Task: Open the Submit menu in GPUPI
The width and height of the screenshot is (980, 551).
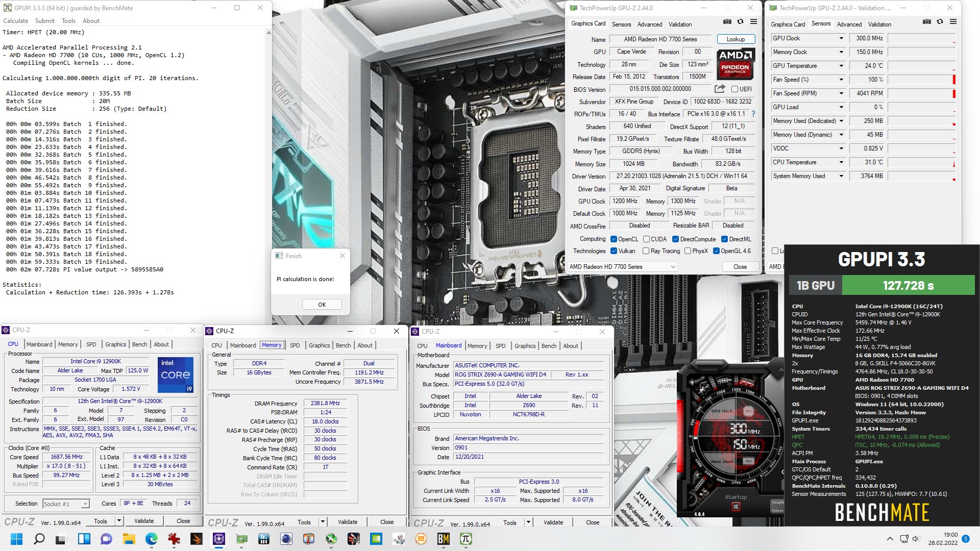Action: click(x=45, y=21)
